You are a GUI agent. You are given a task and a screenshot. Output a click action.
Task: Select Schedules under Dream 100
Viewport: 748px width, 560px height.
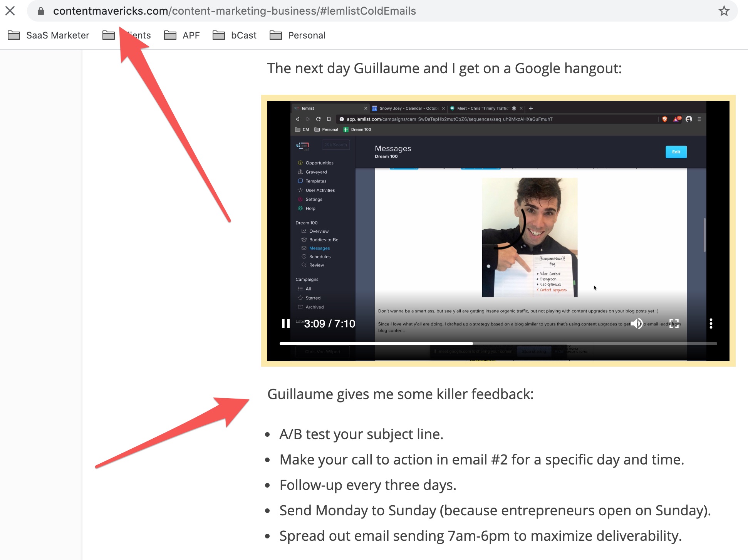tap(316, 257)
